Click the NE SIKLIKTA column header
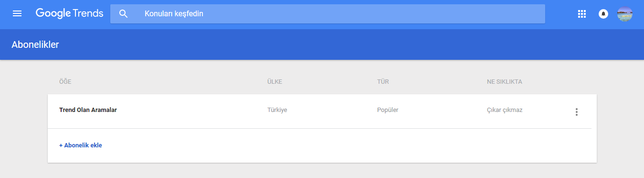644x178 pixels. tap(504, 82)
